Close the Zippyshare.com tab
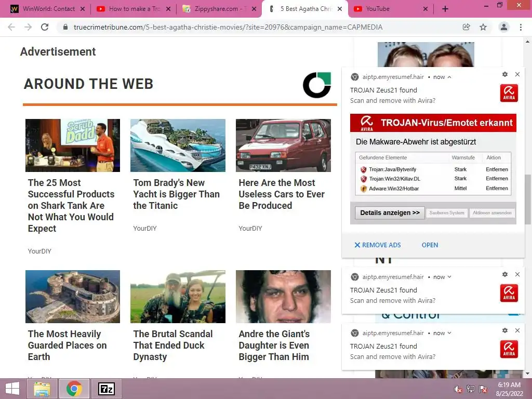 (254, 9)
